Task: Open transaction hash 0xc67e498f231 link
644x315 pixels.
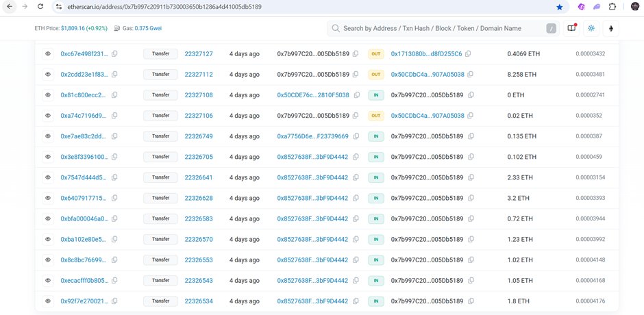Action: click(x=84, y=54)
